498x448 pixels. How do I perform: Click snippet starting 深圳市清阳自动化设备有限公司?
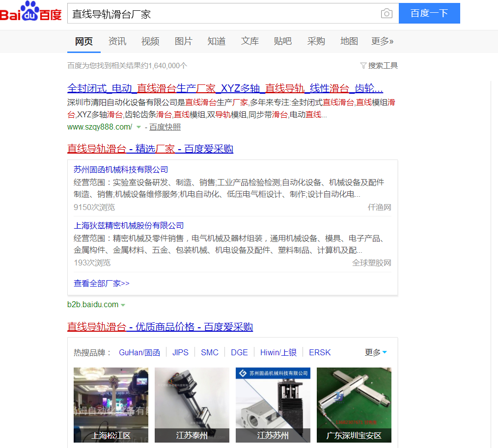coord(231,108)
